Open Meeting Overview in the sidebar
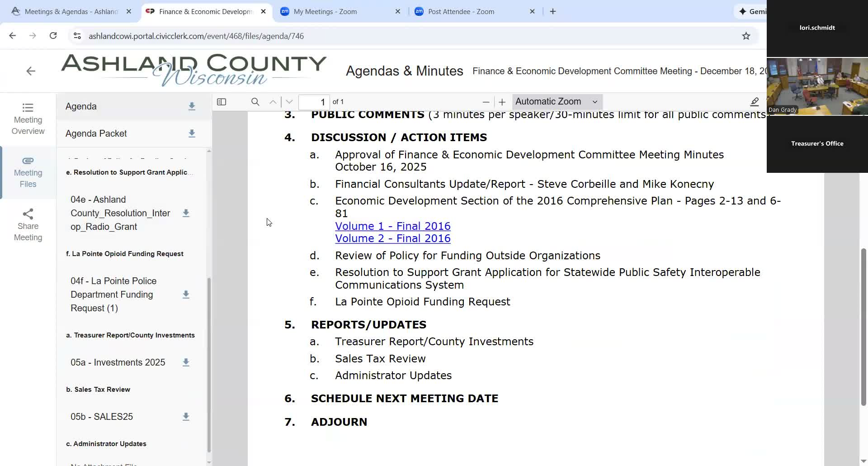Screen dimensions: 868x466 pyautogui.click(x=28, y=119)
